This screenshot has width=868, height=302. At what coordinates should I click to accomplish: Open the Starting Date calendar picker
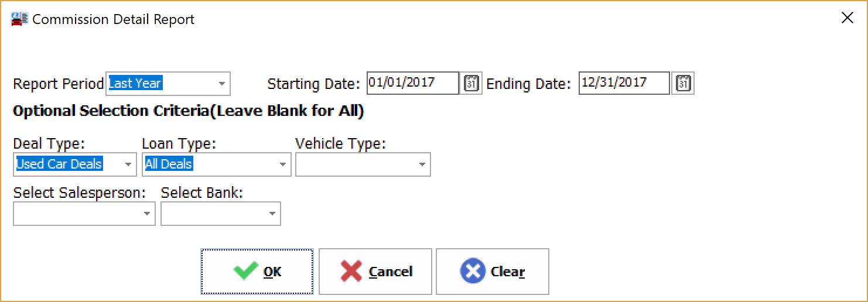click(x=471, y=84)
